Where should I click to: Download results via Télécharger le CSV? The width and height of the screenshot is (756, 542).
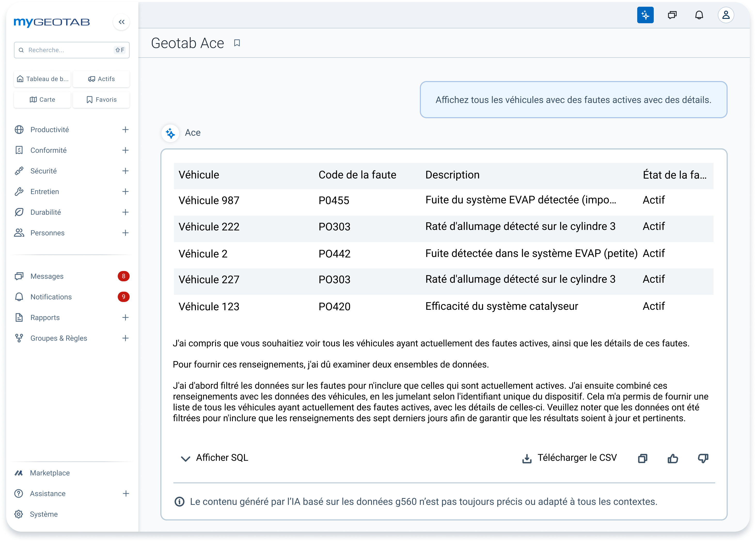pos(569,458)
